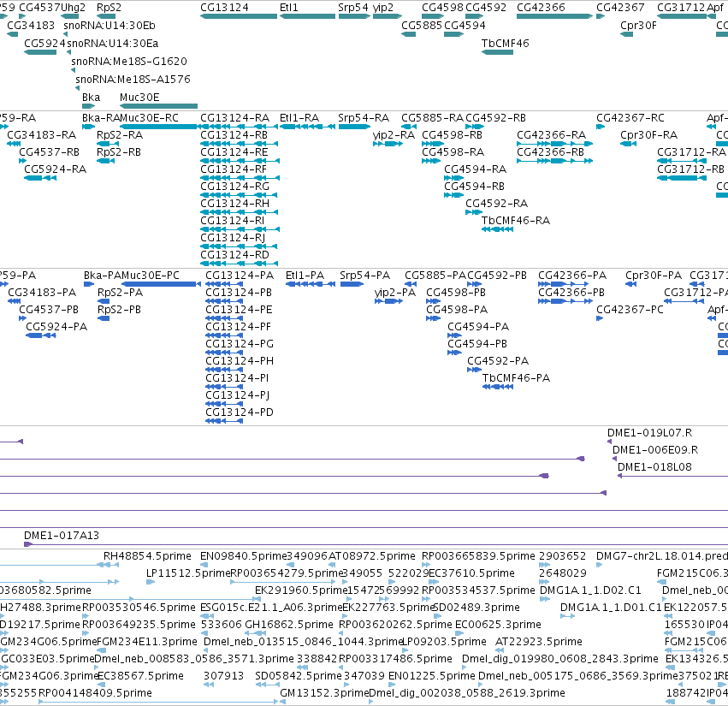The width and height of the screenshot is (728, 706).
Task: Click snoRNA:U14:30Ea label
Action: pyautogui.click(x=112, y=44)
